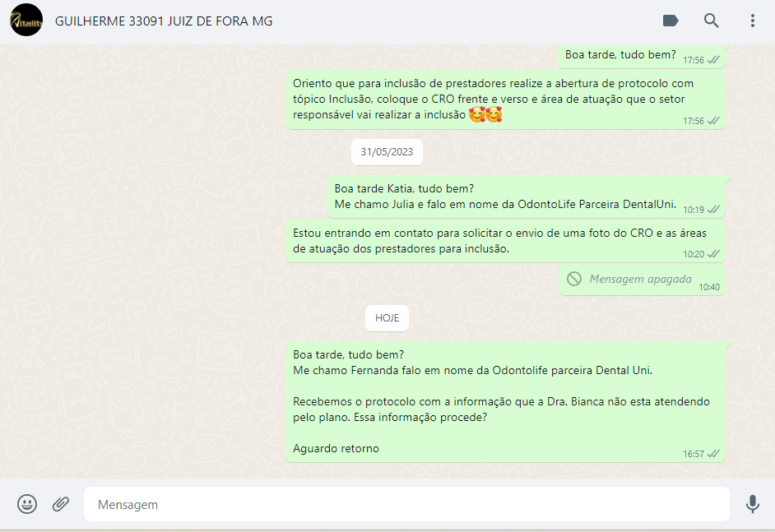The image size is (775, 532).
Task: Click the smiling hearts emoji in message
Action: tap(485, 114)
